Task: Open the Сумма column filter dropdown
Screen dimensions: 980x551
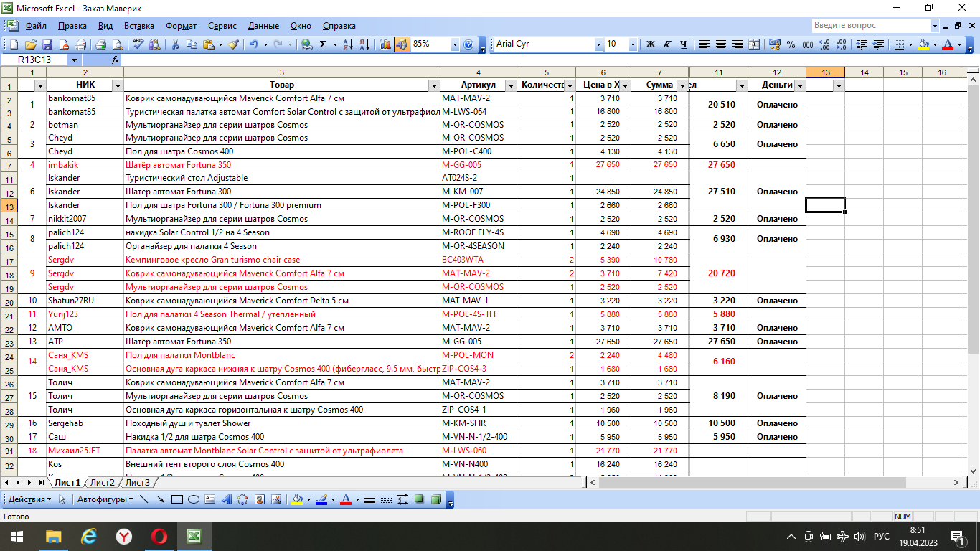Action: [682, 85]
